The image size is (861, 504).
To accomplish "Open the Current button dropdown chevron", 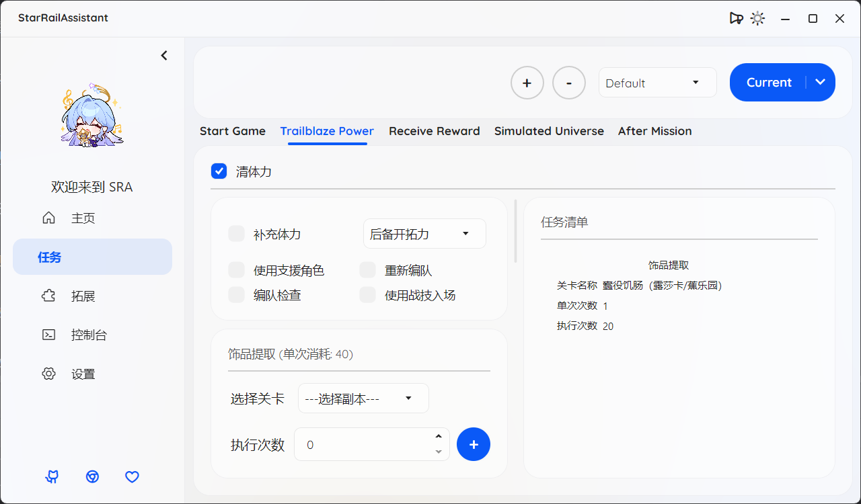I will (x=820, y=82).
